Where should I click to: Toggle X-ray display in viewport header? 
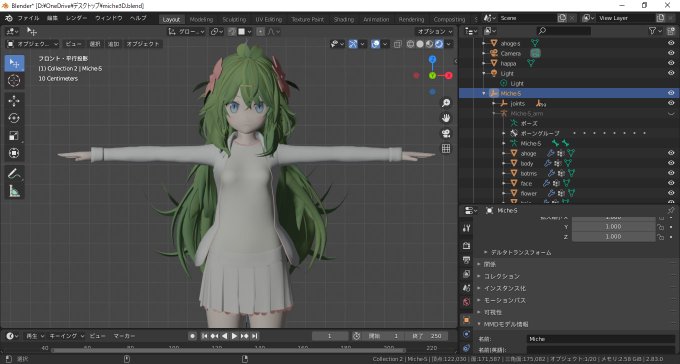click(398, 44)
